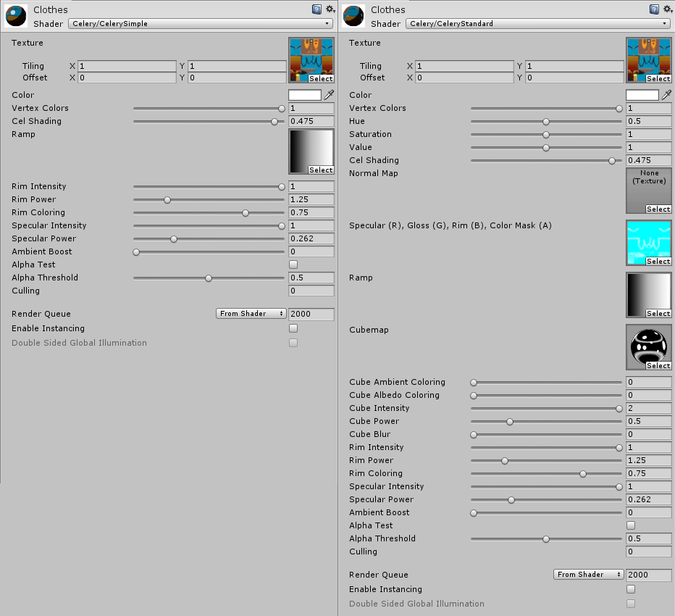675x616 pixels.
Task: Click Rim Power 1.25 field in CelerySimple
Action: pyautogui.click(x=311, y=199)
